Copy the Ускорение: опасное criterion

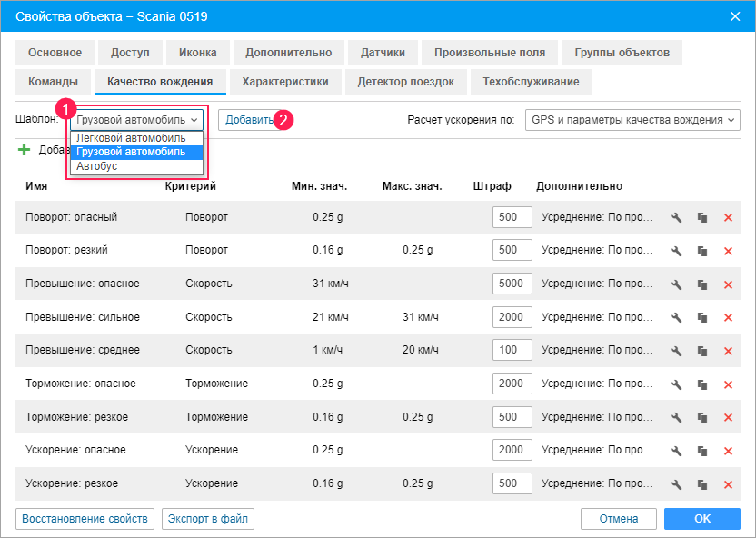702,450
